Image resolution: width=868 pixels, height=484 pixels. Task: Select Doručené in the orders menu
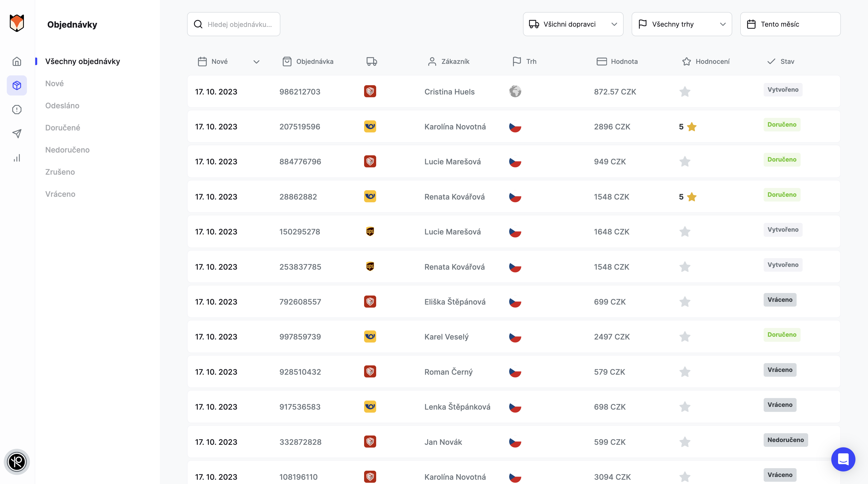63,128
